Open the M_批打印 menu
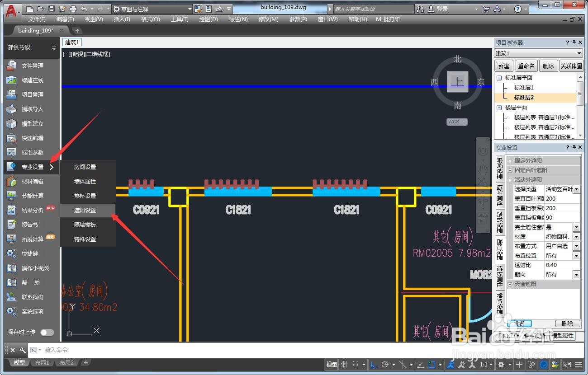The width and height of the screenshot is (588, 375). click(x=388, y=19)
